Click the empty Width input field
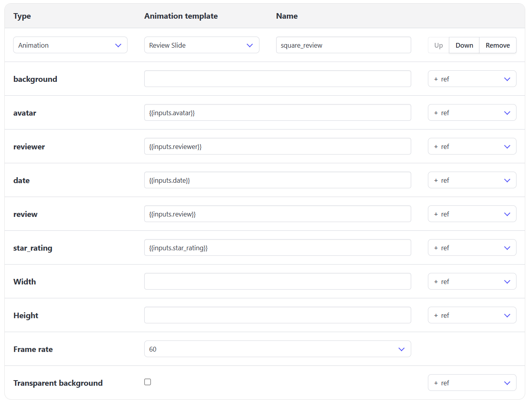532x404 pixels. point(277,281)
